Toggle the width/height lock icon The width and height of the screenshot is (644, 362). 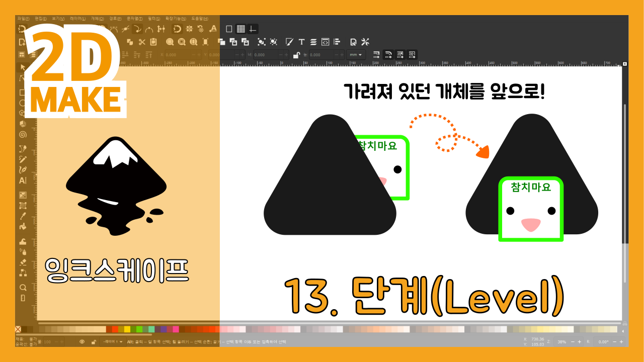click(297, 54)
